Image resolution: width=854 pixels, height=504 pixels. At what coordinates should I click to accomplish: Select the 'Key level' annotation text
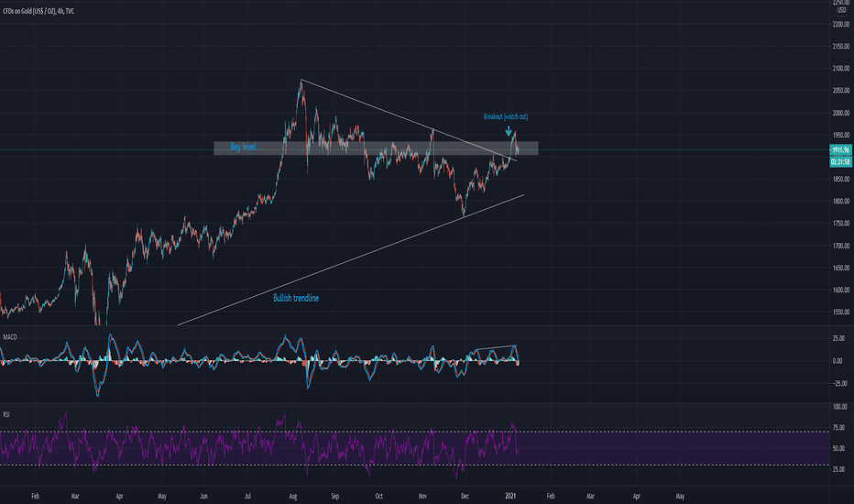pyautogui.click(x=243, y=148)
